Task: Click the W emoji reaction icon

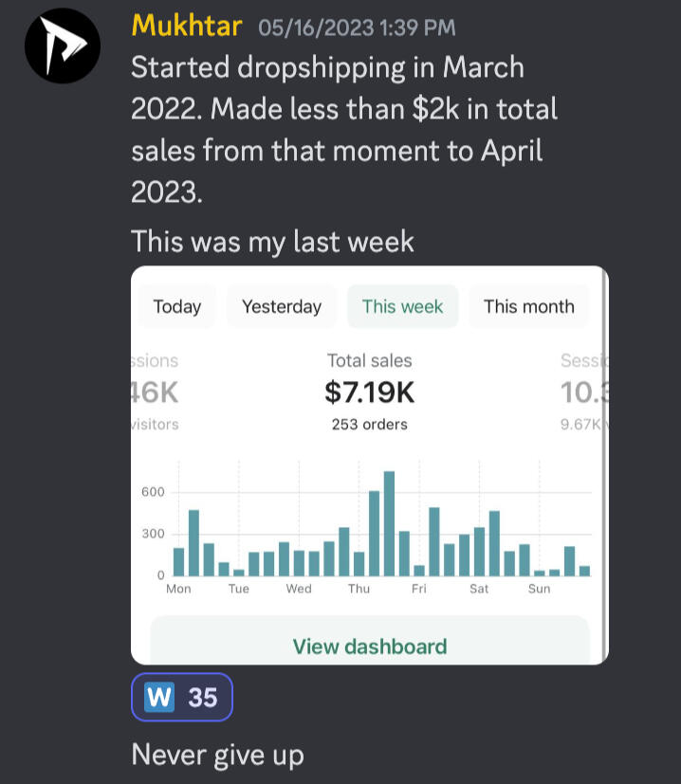Action: pyautogui.click(x=159, y=699)
